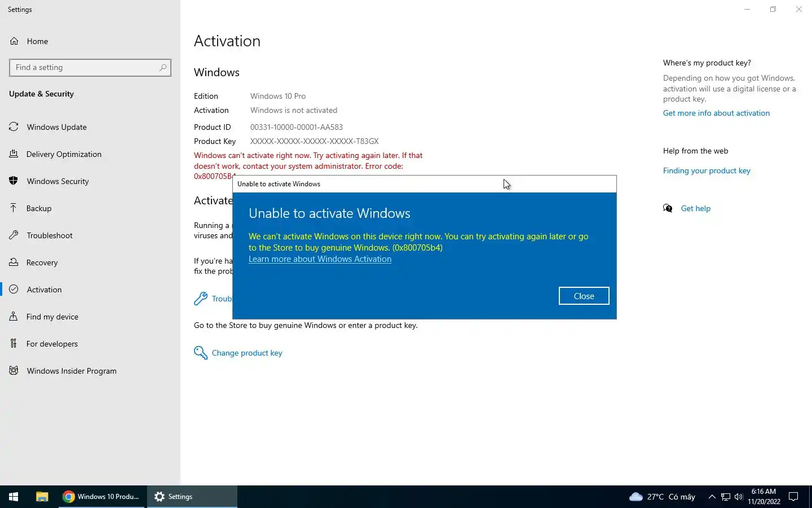This screenshot has height=508, width=812.
Task: Click the weather cloud icon in taskbar
Action: [636, 497]
